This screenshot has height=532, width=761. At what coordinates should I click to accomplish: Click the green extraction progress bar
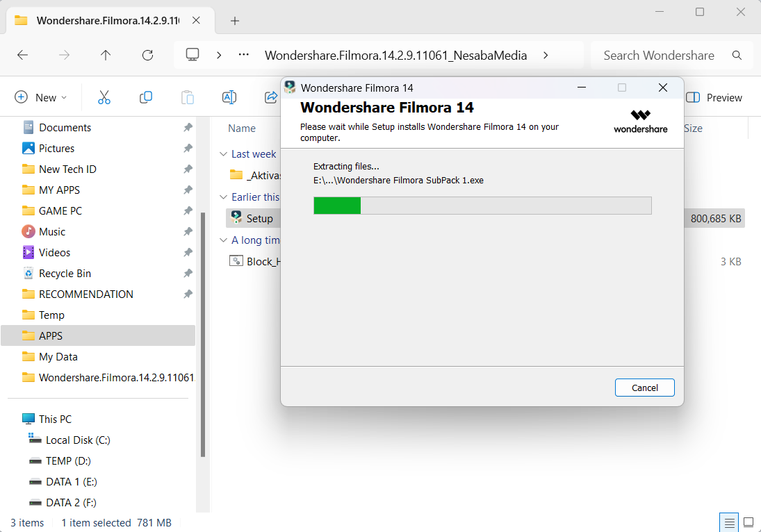click(x=337, y=205)
